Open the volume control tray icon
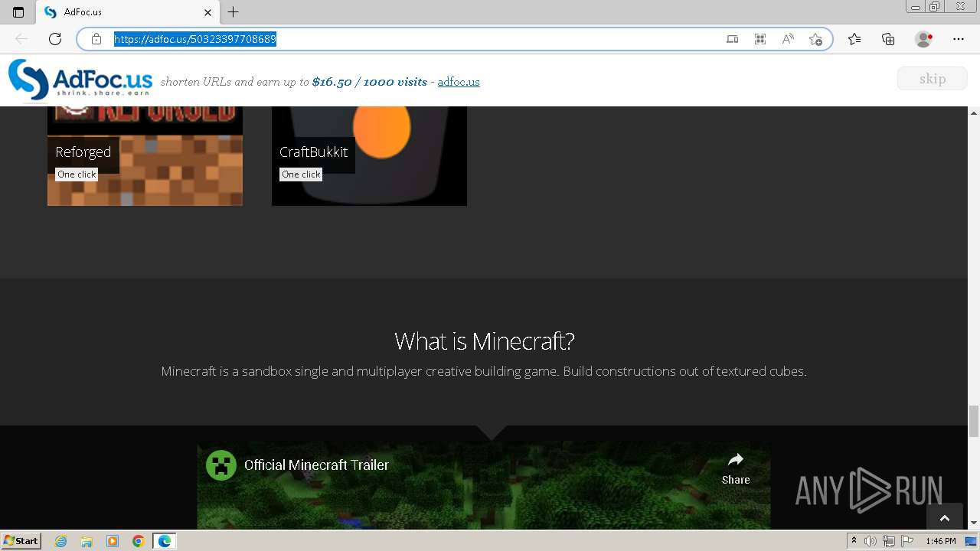 point(871,541)
